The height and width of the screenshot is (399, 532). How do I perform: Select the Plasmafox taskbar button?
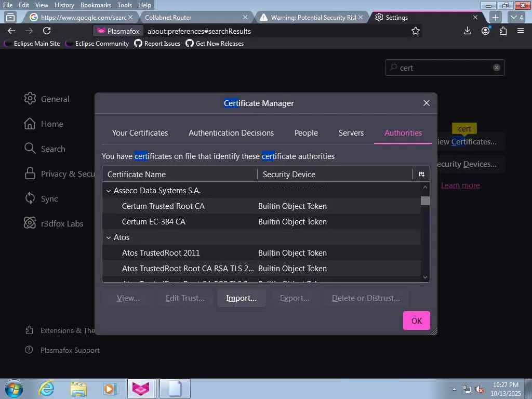pos(141,389)
